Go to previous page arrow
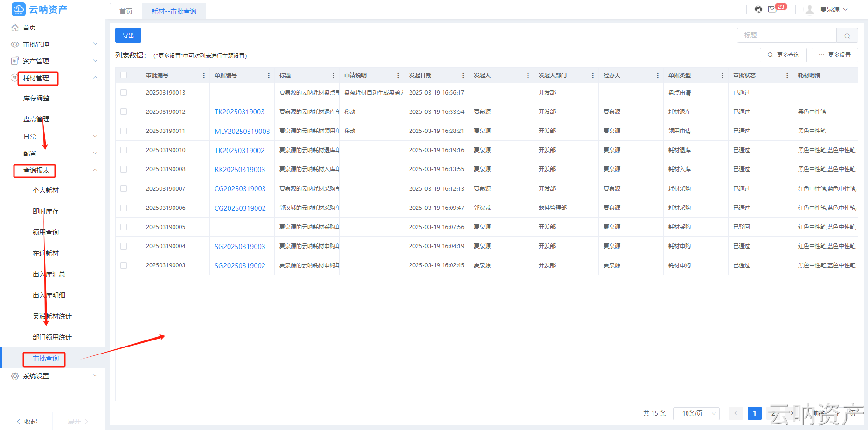 click(x=736, y=413)
